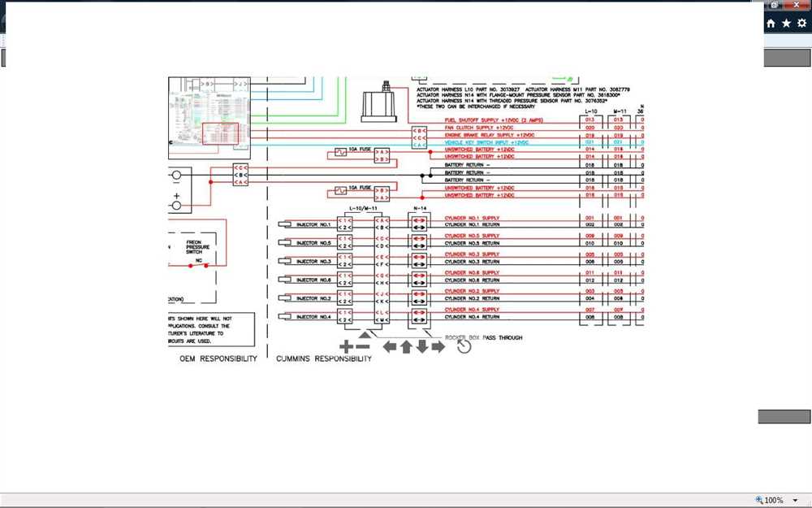Viewport: 812px width, 508px height.
Task: Zoom out with the minus icon
Action: pyautogui.click(x=363, y=347)
